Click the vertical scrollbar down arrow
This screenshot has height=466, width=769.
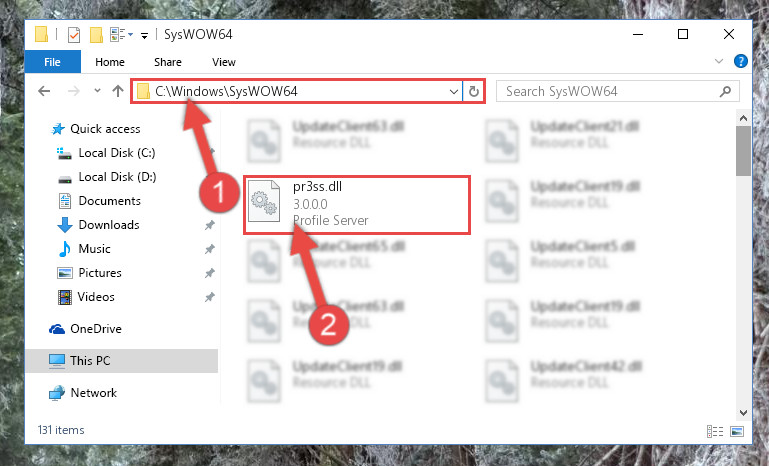point(743,413)
